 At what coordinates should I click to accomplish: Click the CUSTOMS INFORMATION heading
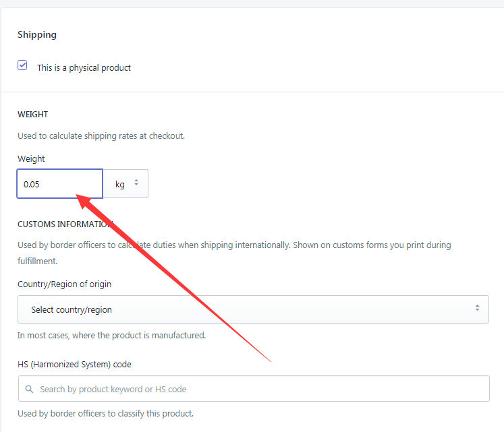(x=65, y=224)
